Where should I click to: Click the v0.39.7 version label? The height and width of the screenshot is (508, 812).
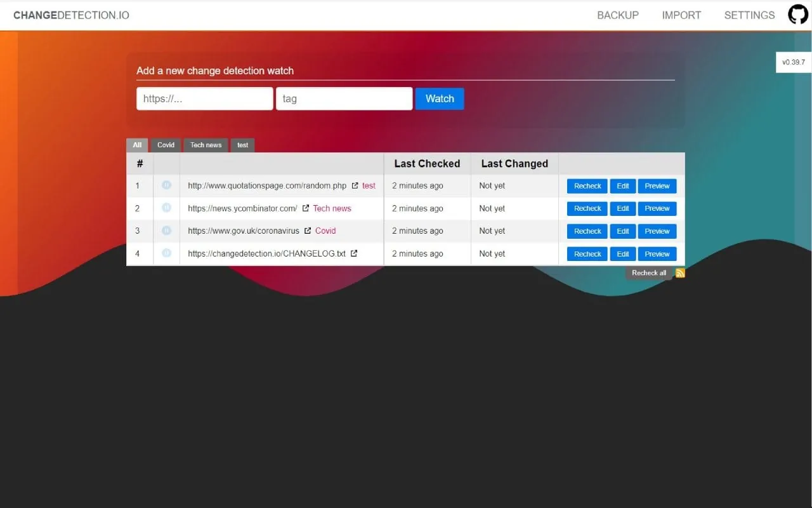(x=794, y=62)
